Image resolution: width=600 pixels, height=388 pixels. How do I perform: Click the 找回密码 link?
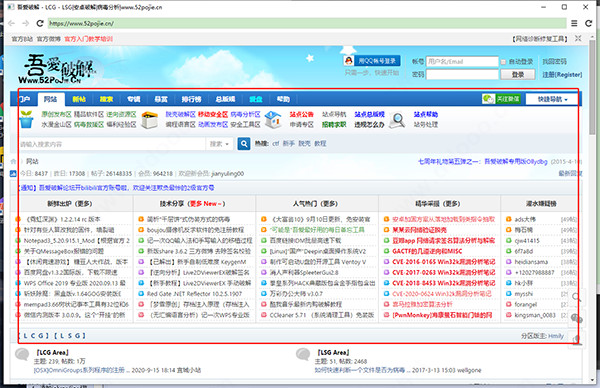[554, 62]
